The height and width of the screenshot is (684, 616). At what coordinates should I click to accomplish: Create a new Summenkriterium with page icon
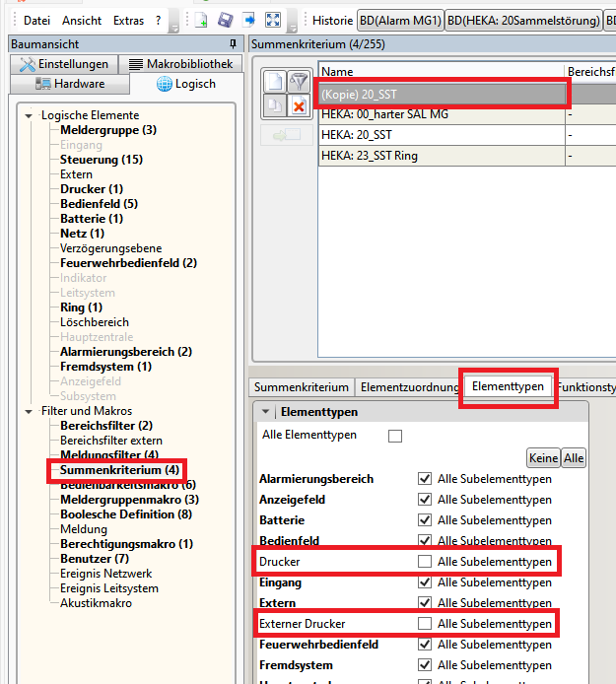275,82
